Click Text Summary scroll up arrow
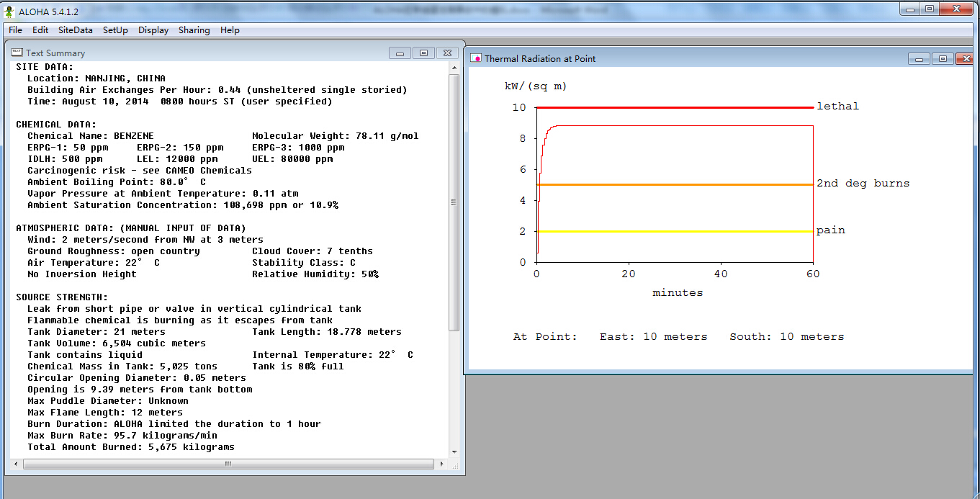This screenshot has height=499, width=980. 454,67
